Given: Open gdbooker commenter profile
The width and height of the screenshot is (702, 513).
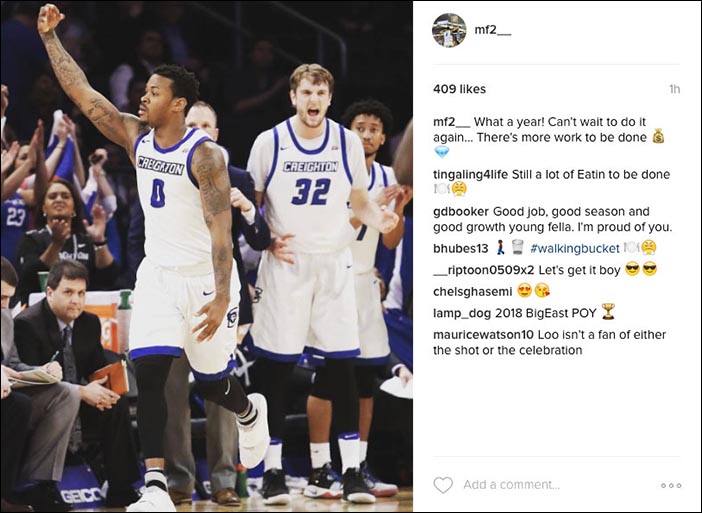Looking at the screenshot, I should point(461,212).
